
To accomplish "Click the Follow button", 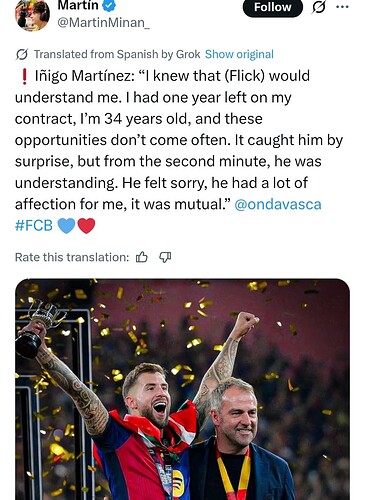I will point(272,7).
